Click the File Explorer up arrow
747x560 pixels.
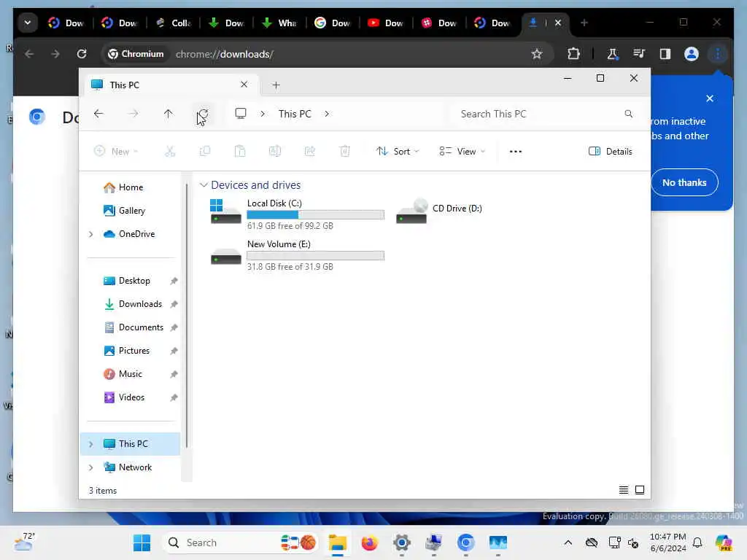[x=169, y=114]
